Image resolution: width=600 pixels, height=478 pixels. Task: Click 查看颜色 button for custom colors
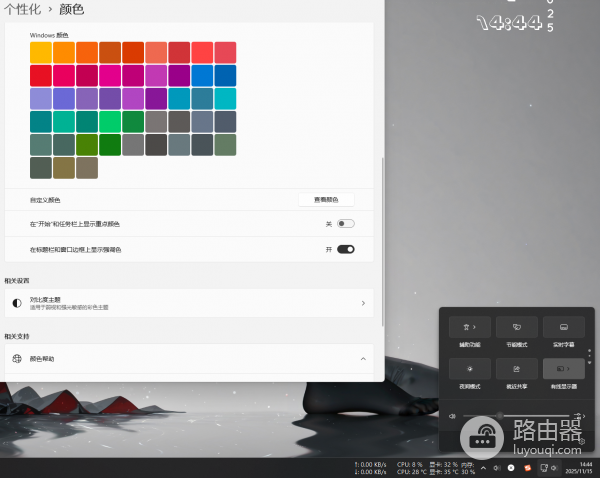pyautogui.click(x=326, y=200)
